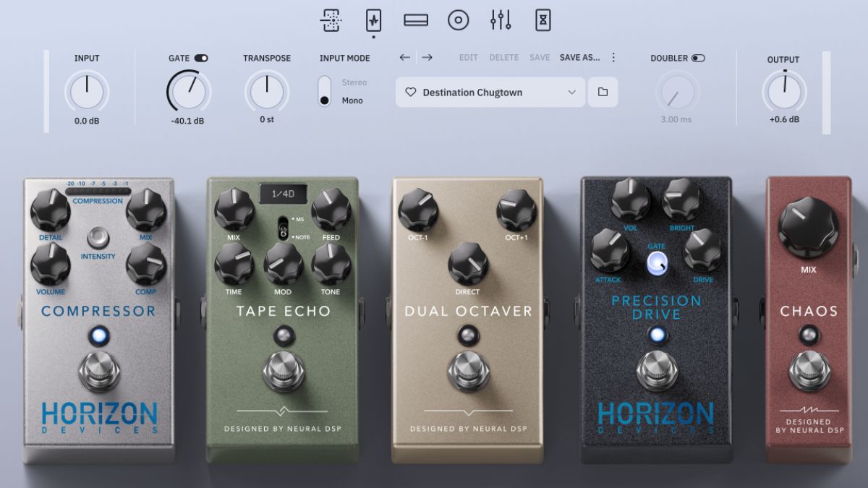868x488 pixels.
Task: Click Dual Octaver DIRECT knob
Action: 468,263
